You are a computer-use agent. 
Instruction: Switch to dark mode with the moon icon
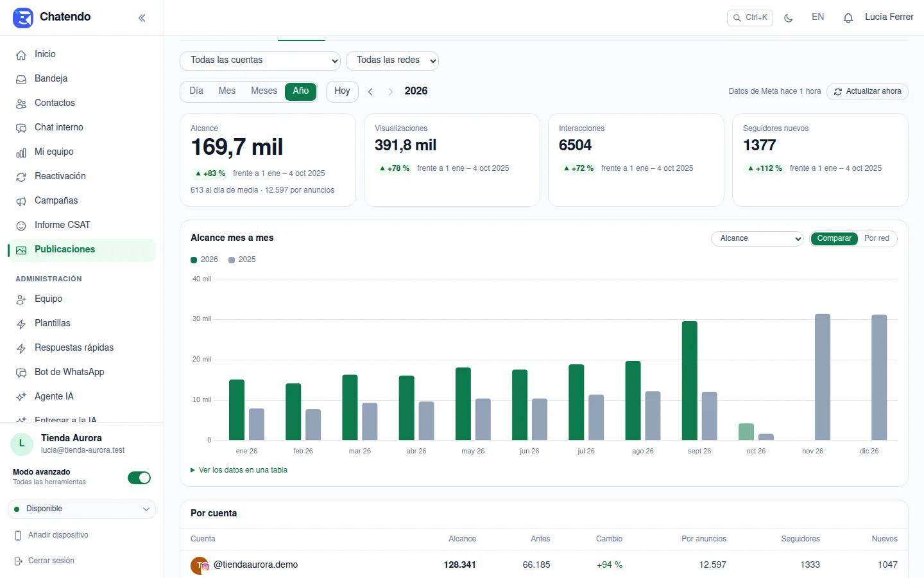(x=789, y=18)
